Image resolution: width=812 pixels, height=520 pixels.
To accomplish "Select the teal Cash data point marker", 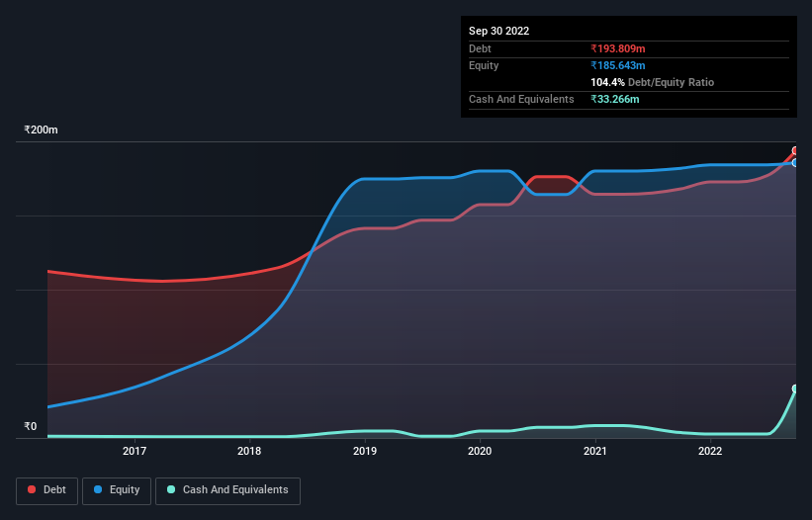I will click(x=795, y=389).
